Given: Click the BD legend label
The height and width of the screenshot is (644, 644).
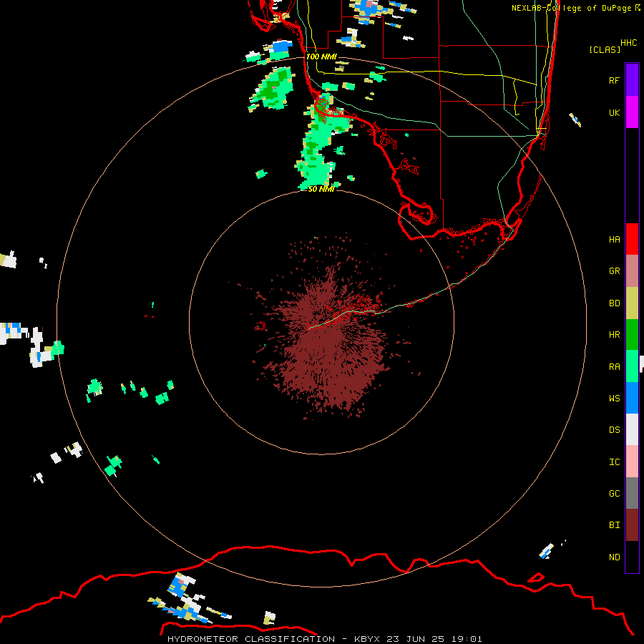Looking at the screenshot, I should (x=614, y=303).
